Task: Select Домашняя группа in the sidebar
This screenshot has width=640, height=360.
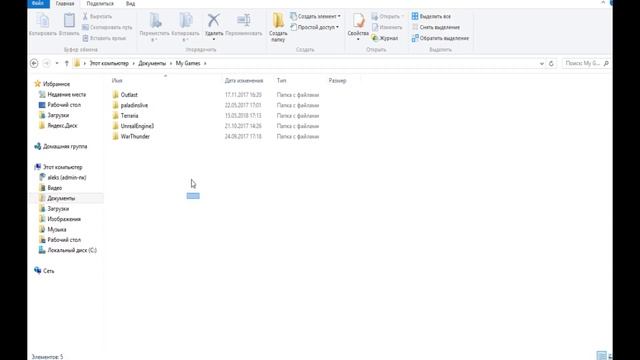Action: tap(65, 146)
